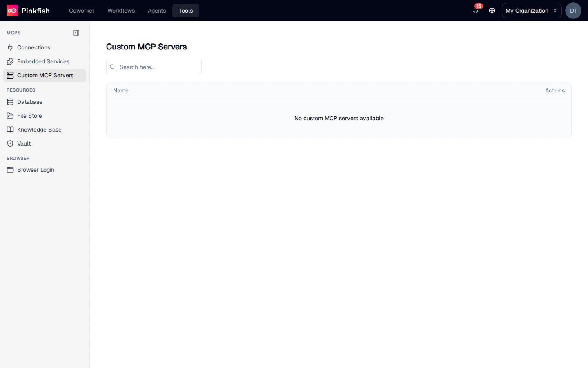Click the Database cylinder icon

coord(10,102)
